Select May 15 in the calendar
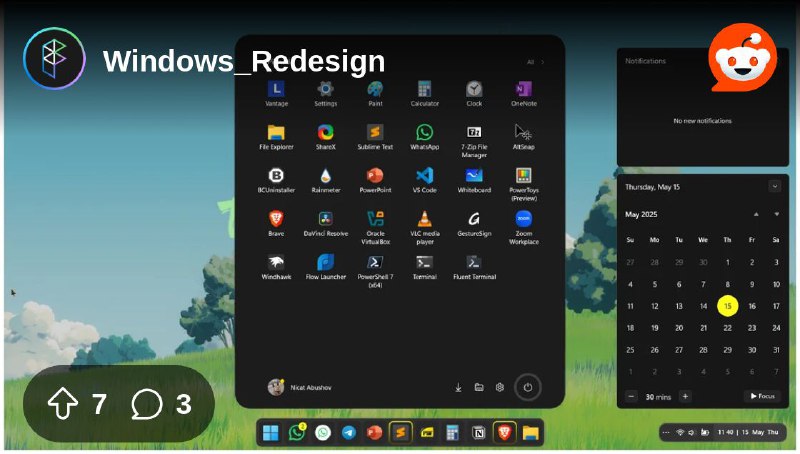 click(x=728, y=306)
